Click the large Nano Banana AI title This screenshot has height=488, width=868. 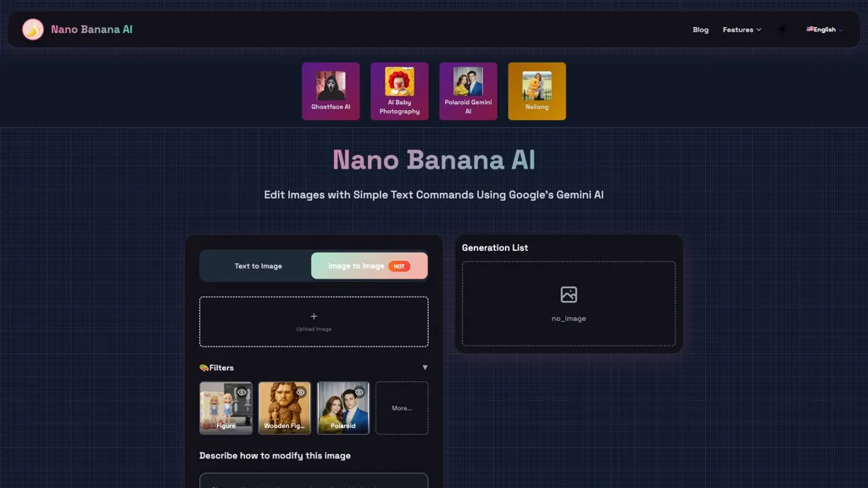(x=434, y=160)
